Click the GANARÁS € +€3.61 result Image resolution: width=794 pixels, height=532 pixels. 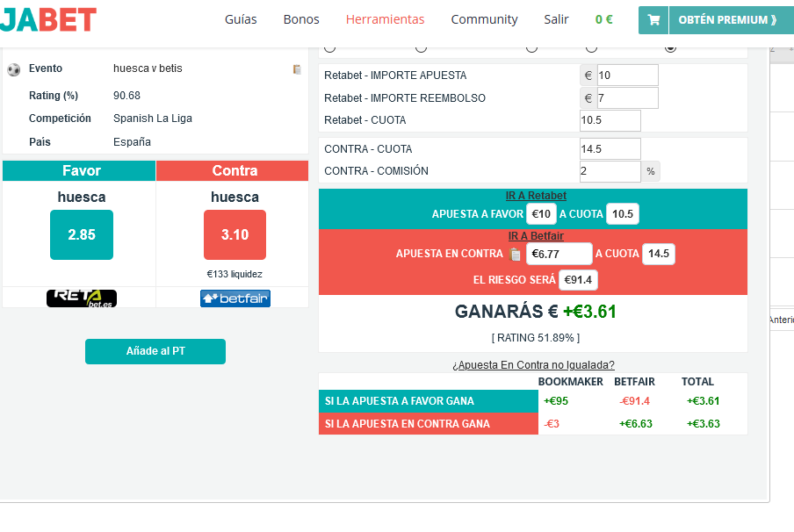tap(535, 312)
